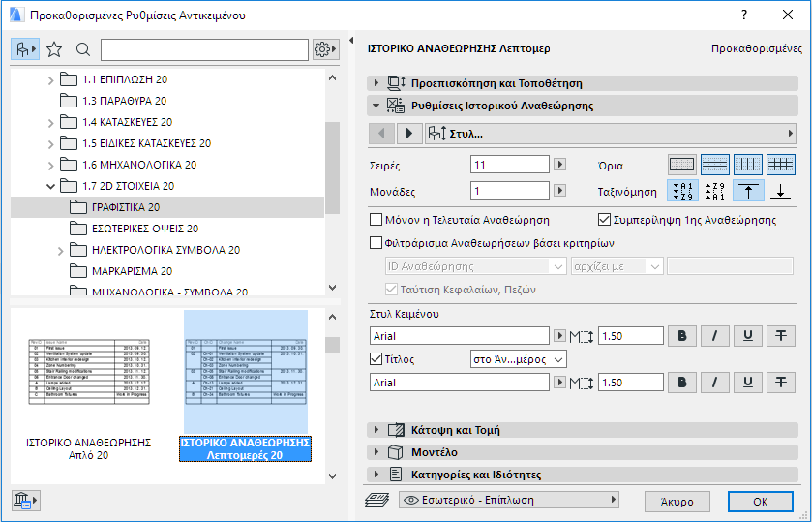Uncheck Συμπερίληψη 1ης Αναθεώρησης checkbox

pos(604,220)
